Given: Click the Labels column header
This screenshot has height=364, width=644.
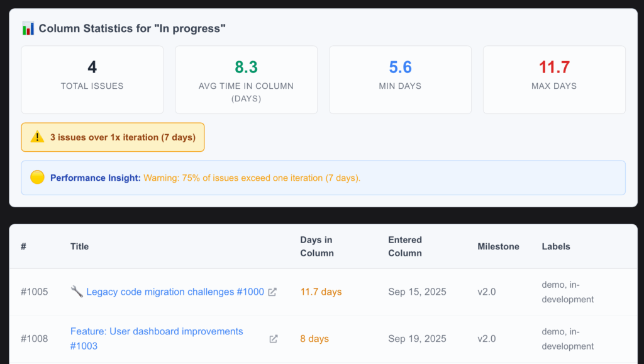Looking at the screenshot, I should [556, 246].
